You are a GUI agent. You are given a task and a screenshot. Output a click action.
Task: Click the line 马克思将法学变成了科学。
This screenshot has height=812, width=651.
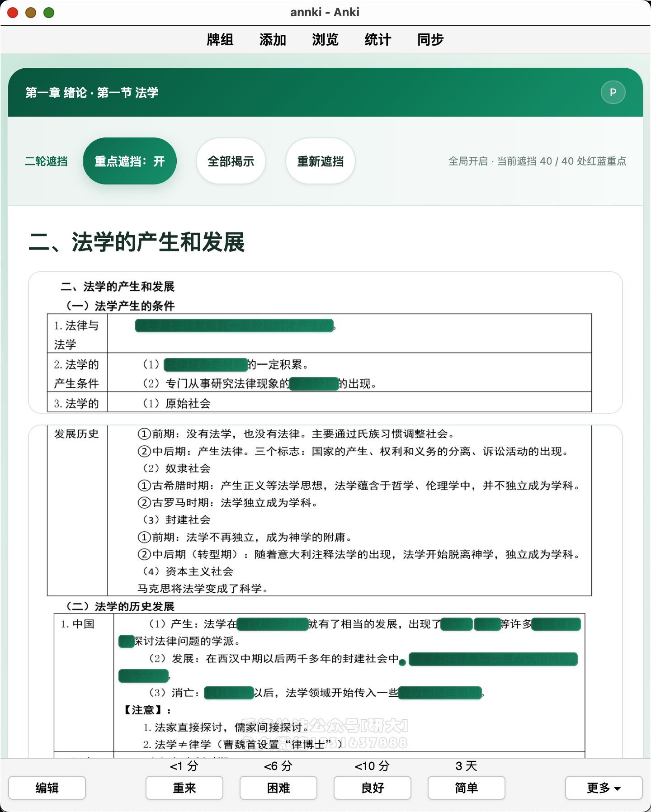coord(203,589)
